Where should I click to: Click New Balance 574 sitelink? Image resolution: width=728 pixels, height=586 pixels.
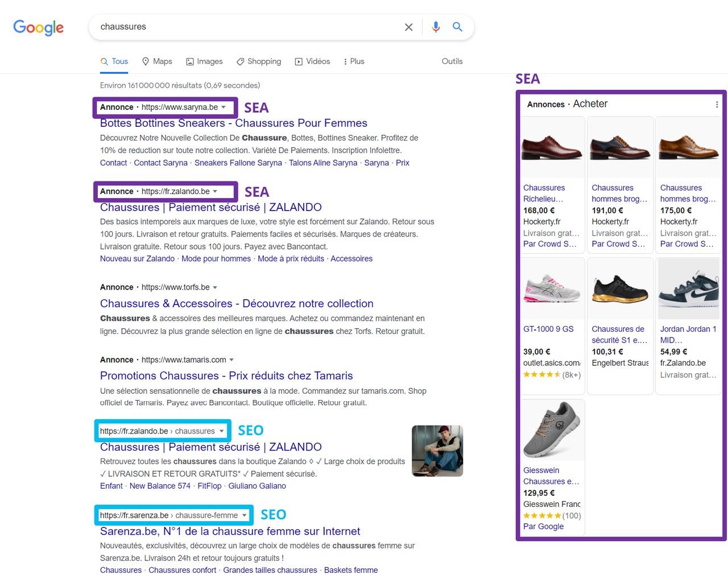tap(160, 486)
